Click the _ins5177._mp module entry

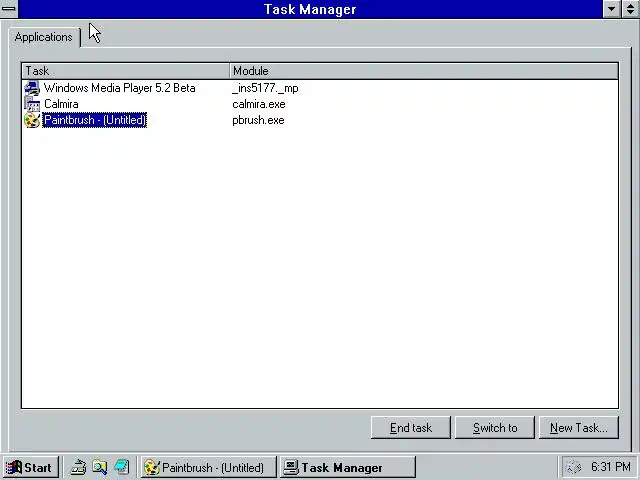pyautogui.click(x=265, y=88)
